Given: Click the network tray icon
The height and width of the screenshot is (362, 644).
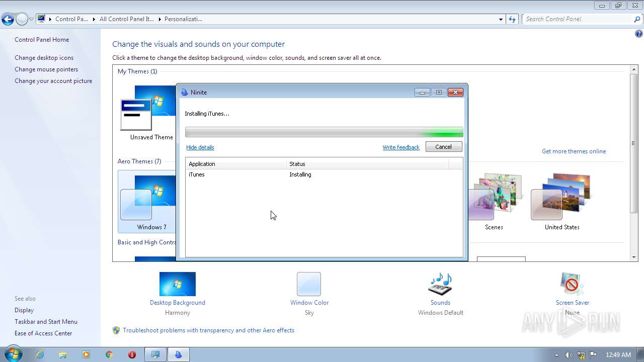Looking at the screenshot, I should 581,354.
